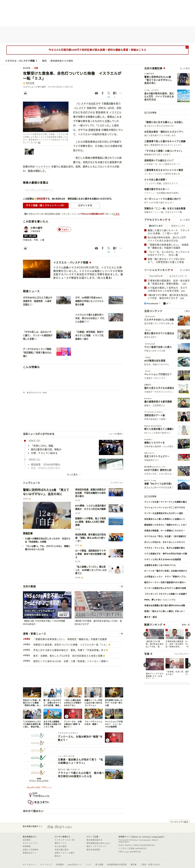Switch to はてなブックマーク social ranking tab
195x868 pixels.
click(x=178, y=276)
